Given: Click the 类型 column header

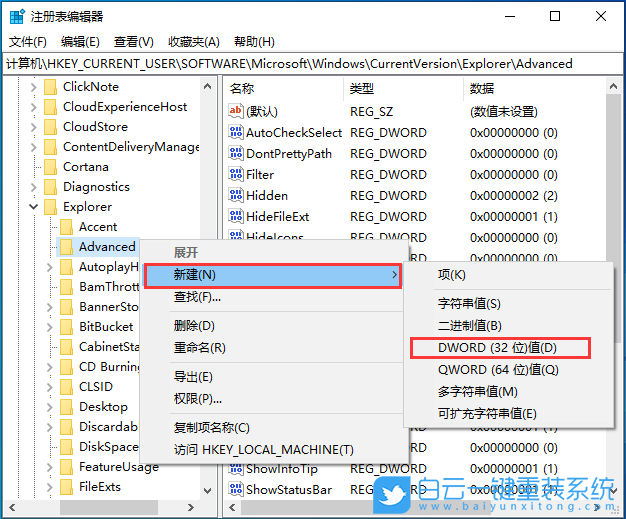Looking at the screenshot, I should tap(404, 89).
